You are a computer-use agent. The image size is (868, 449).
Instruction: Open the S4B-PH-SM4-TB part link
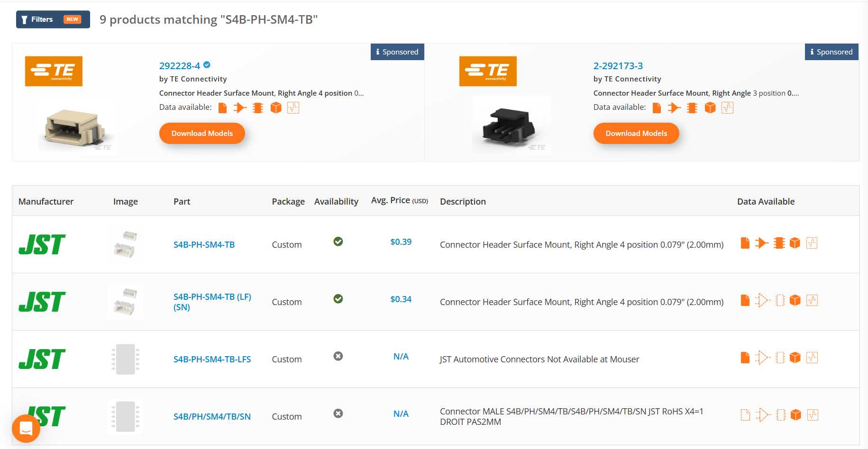204,245
